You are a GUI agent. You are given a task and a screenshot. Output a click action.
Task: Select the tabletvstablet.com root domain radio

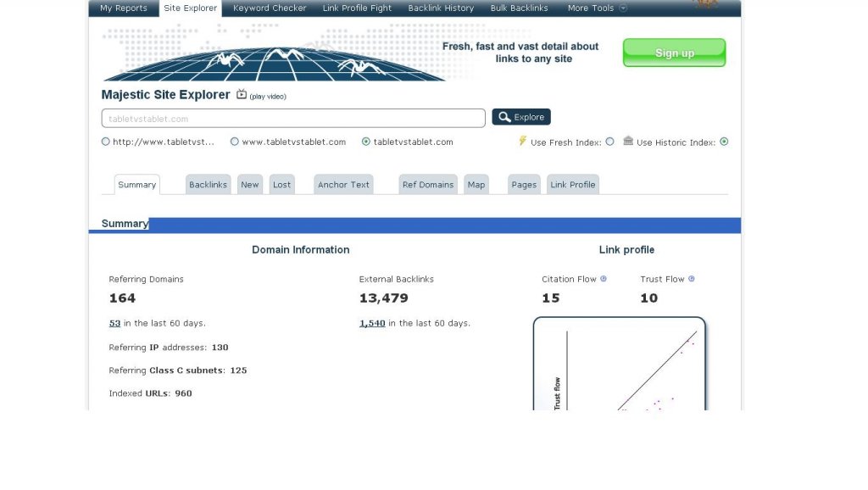[366, 142]
